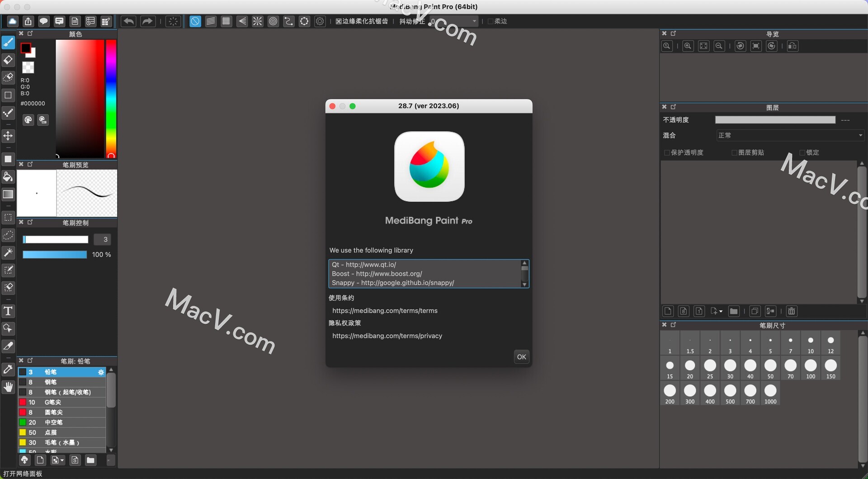Click new layer folder icon
This screenshot has width=868, height=479.
click(x=734, y=311)
